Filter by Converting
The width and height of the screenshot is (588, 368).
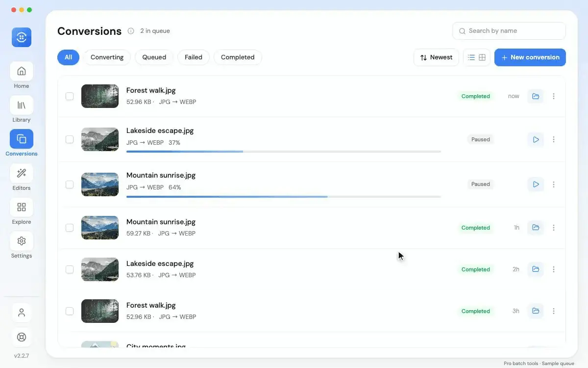107,57
